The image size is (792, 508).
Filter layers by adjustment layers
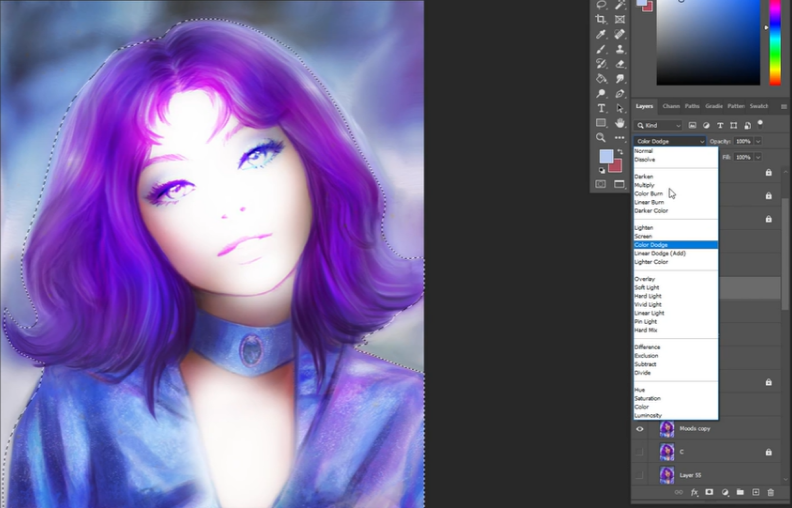(706, 125)
